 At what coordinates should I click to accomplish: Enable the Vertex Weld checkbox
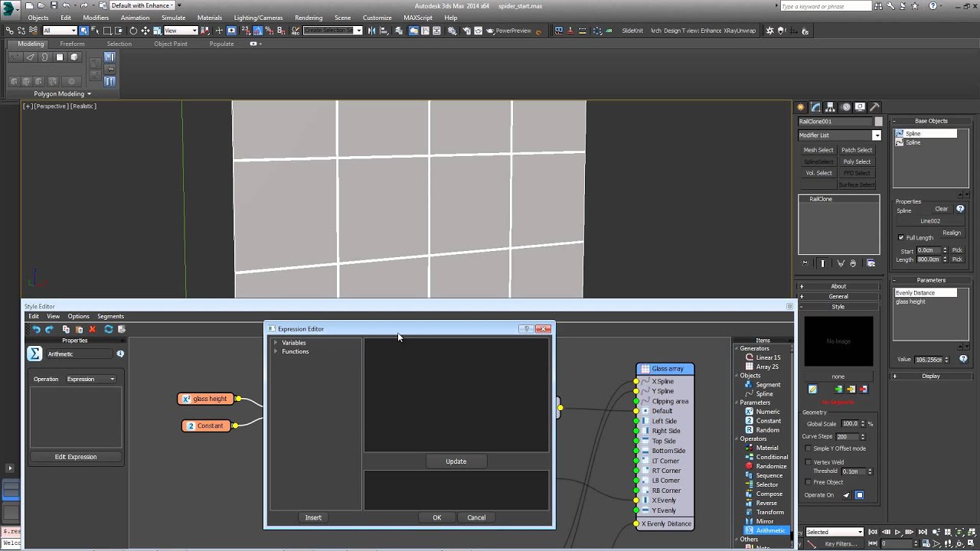tap(807, 462)
